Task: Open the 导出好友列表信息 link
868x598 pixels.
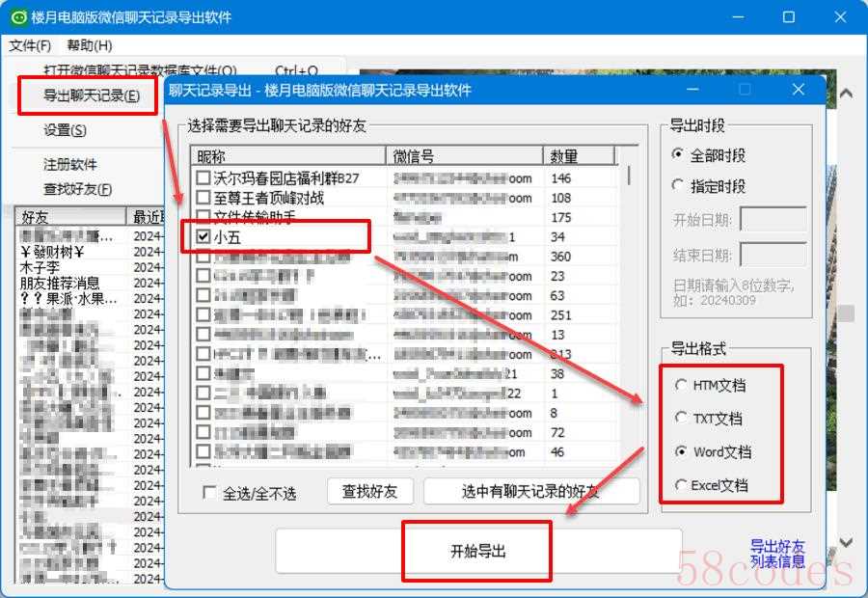Action: (x=777, y=554)
